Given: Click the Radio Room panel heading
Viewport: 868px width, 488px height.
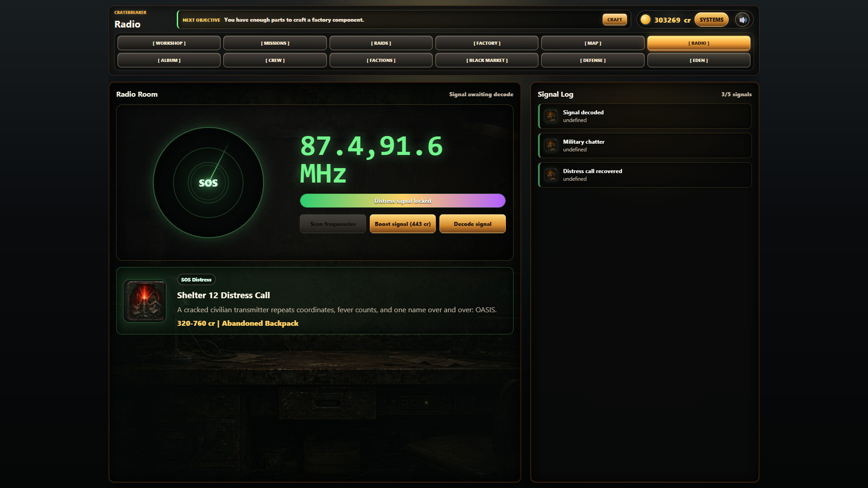Looking at the screenshot, I should pos(137,94).
